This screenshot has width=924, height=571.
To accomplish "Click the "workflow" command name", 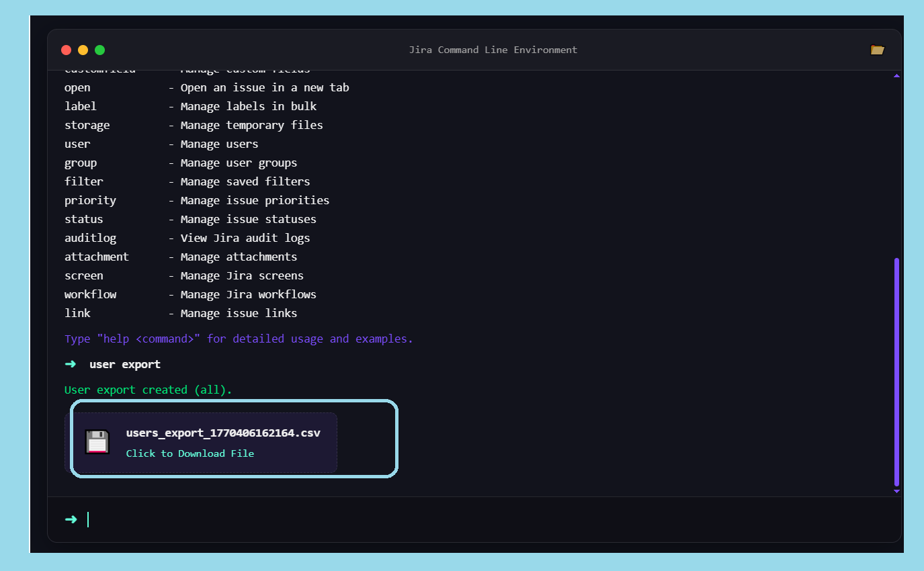I will click(90, 294).
